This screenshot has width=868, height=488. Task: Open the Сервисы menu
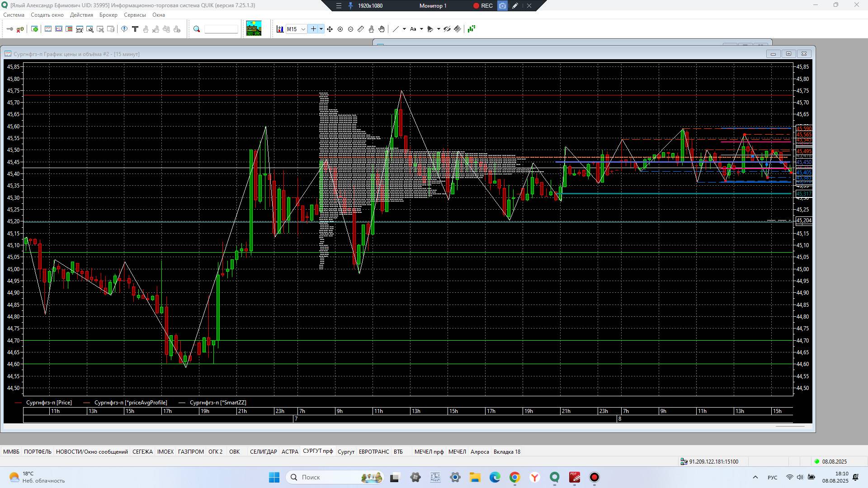135,15
